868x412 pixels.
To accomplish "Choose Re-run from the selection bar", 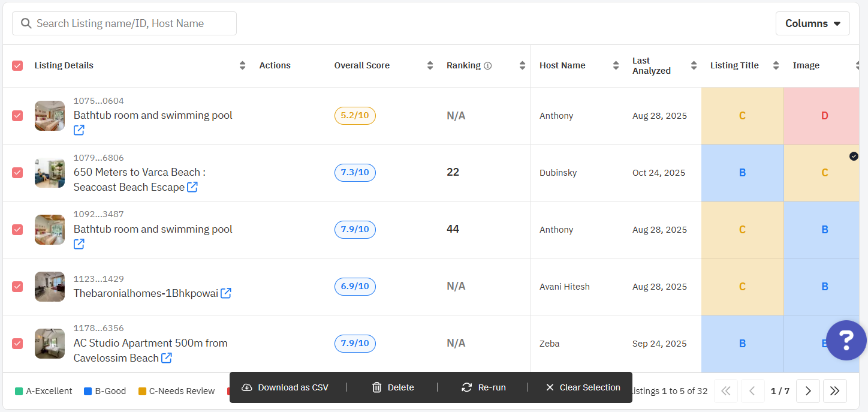I will pos(483,387).
